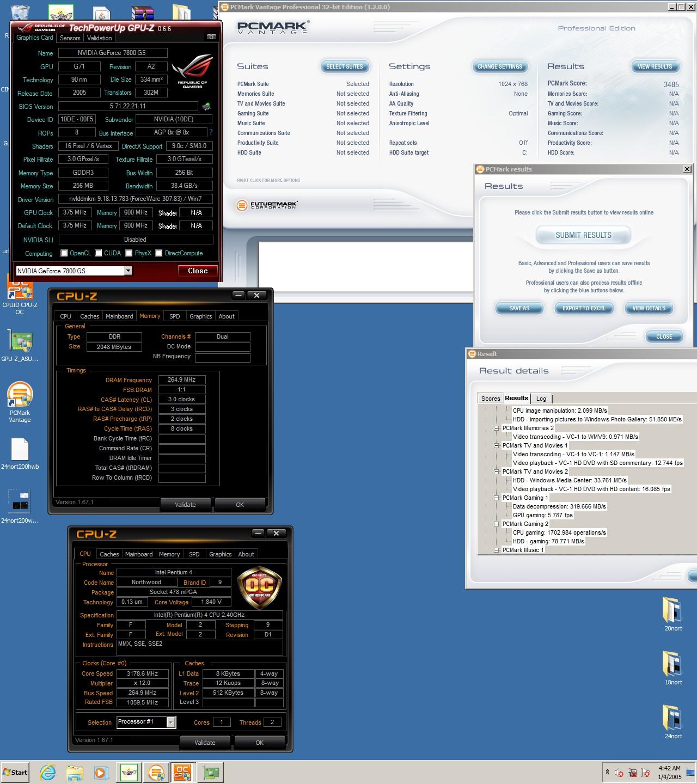
Task: Open the Mainboard tab in the lower CPU-Z window
Action: pyautogui.click(x=139, y=554)
